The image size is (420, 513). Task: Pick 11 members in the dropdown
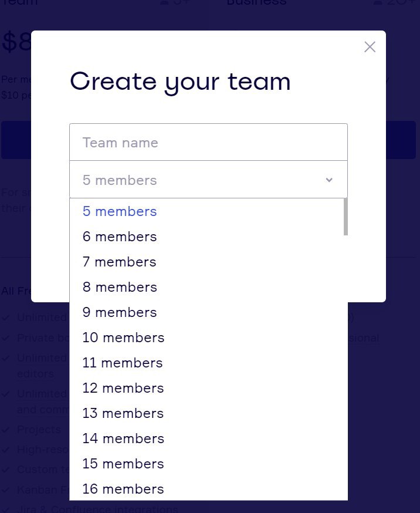(x=123, y=363)
